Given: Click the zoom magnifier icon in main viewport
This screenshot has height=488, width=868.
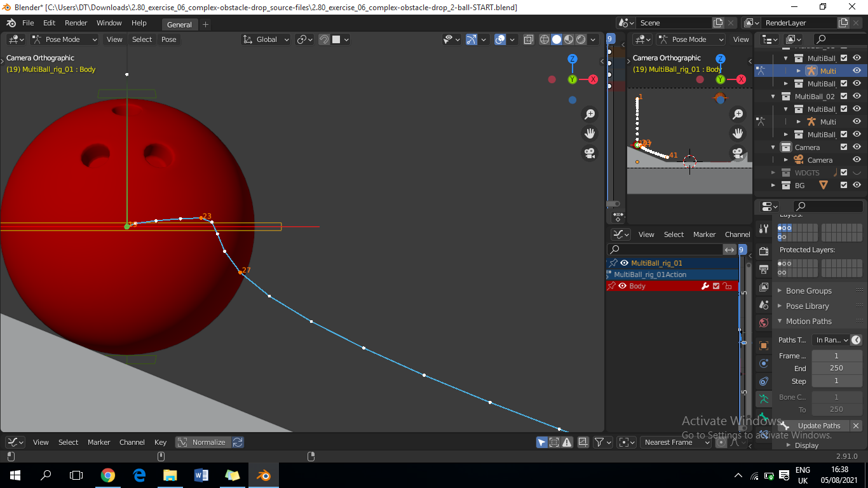Looking at the screenshot, I should (590, 114).
